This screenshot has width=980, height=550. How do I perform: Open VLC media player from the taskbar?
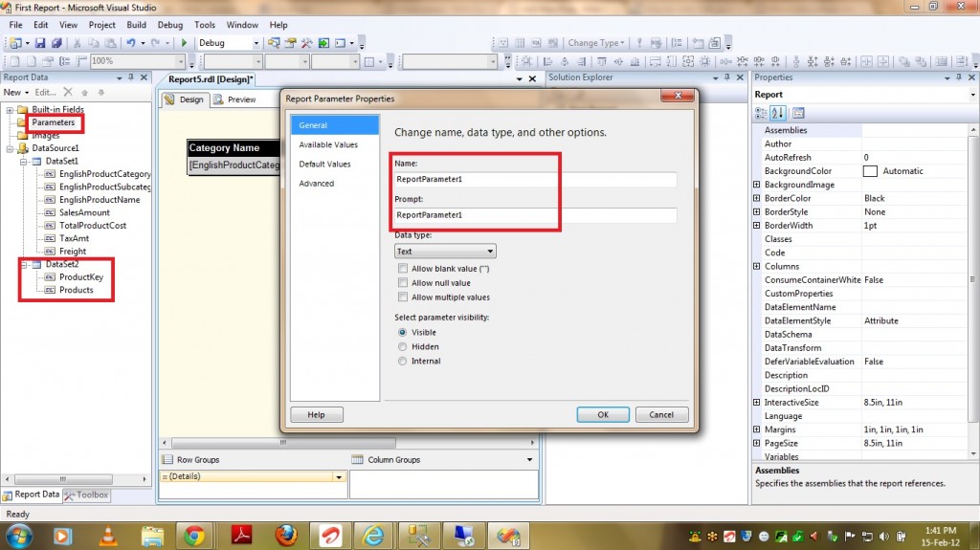tap(107, 535)
